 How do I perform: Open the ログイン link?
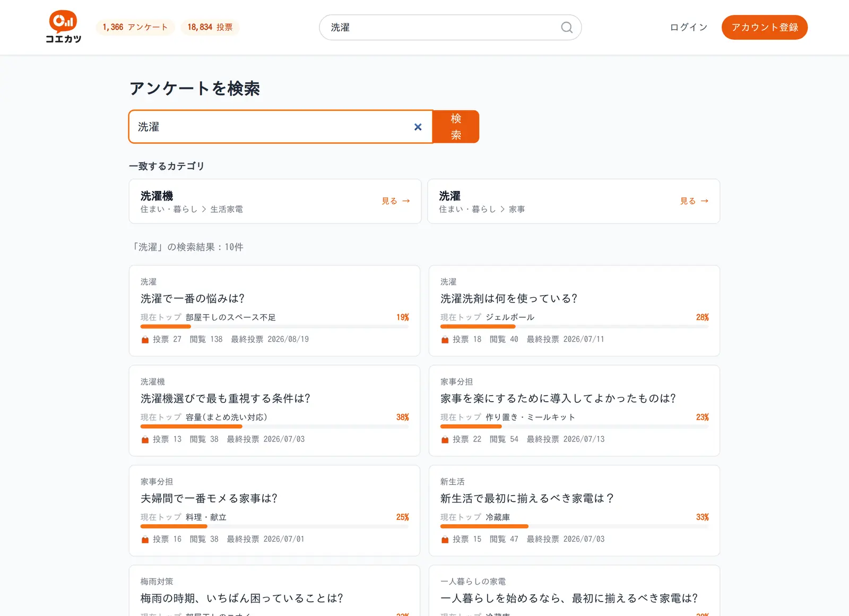click(x=689, y=27)
